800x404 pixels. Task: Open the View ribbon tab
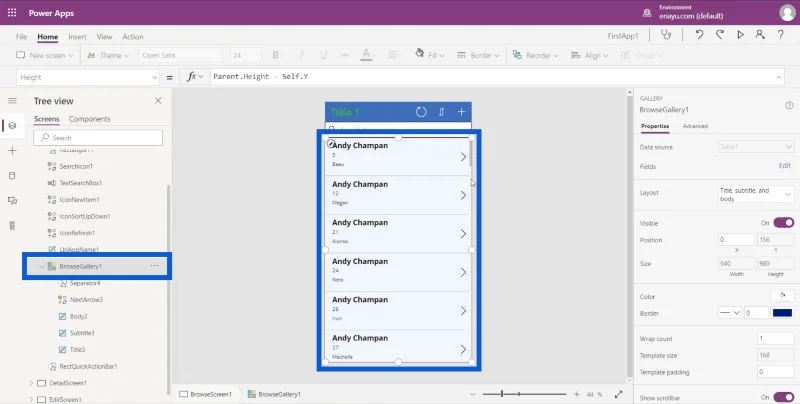105,37
